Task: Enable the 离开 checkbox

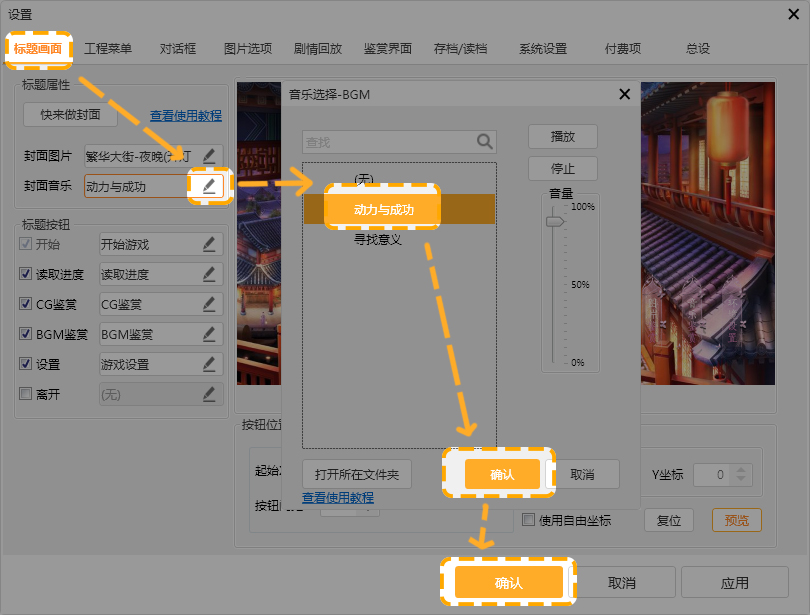Action: click(26, 394)
